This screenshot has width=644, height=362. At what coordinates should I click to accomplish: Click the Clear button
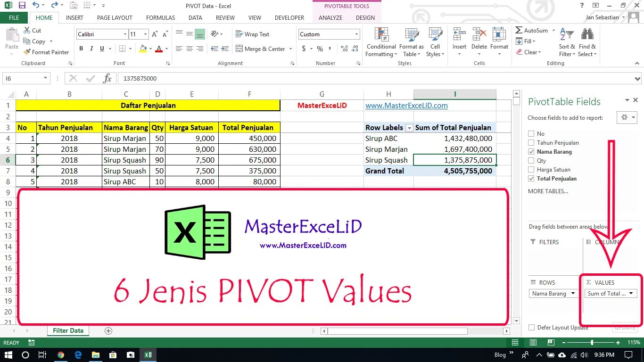click(x=528, y=52)
